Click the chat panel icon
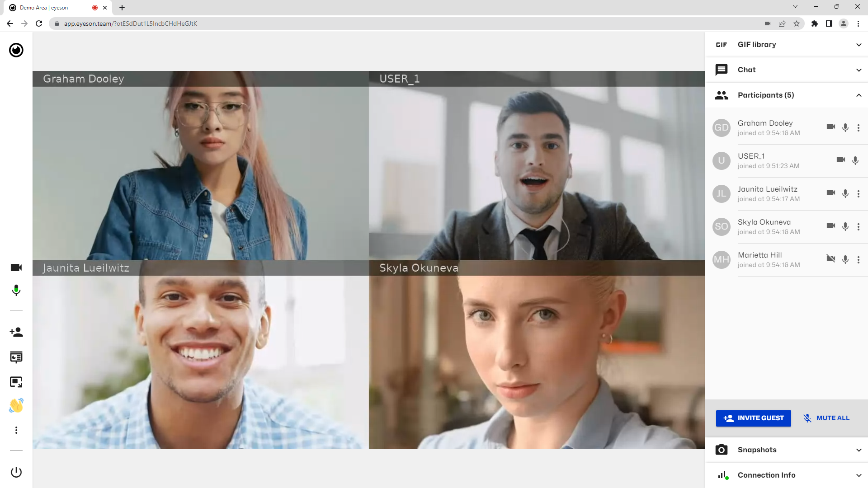This screenshot has width=868, height=488. pyautogui.click(x=722, y=70)
